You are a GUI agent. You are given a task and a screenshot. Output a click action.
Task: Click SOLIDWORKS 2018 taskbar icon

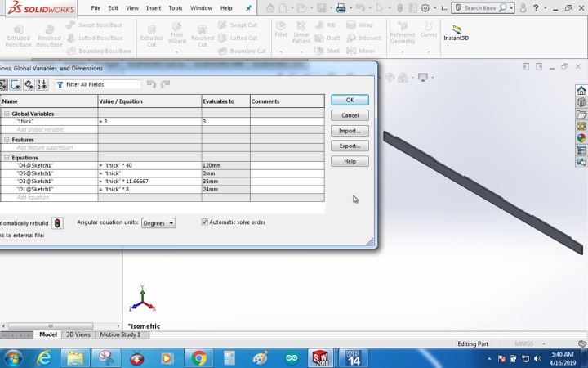coord(322,358)
